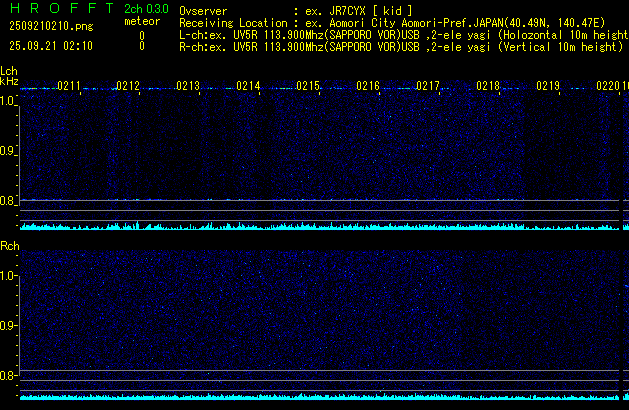Click the meteor count label
The image size is (629, 410).
[x=141, y=21]
